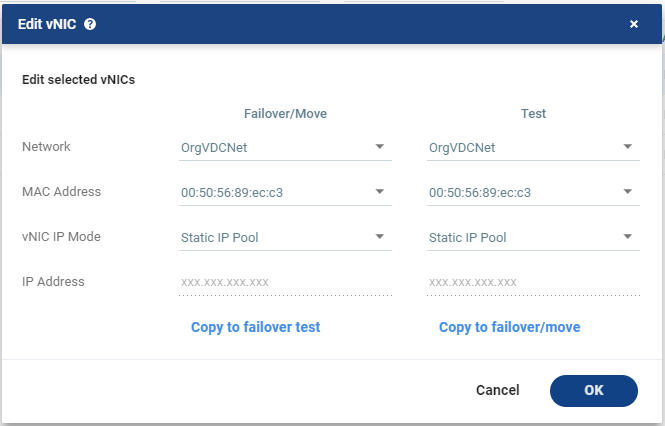This screenshot has height=426, width=665.
Task: Select OrgVDCNet under Failover/Move column
Action: 214,148
